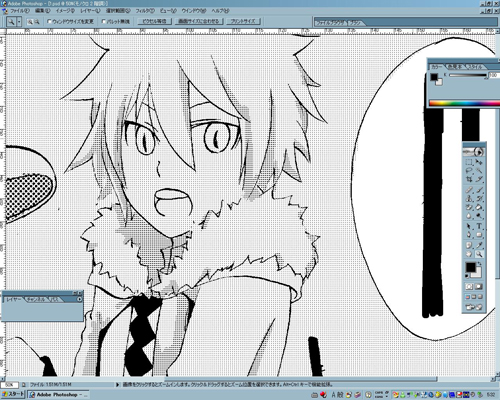Select the Hand tool
500x400 pixels.
coord(469,254)
